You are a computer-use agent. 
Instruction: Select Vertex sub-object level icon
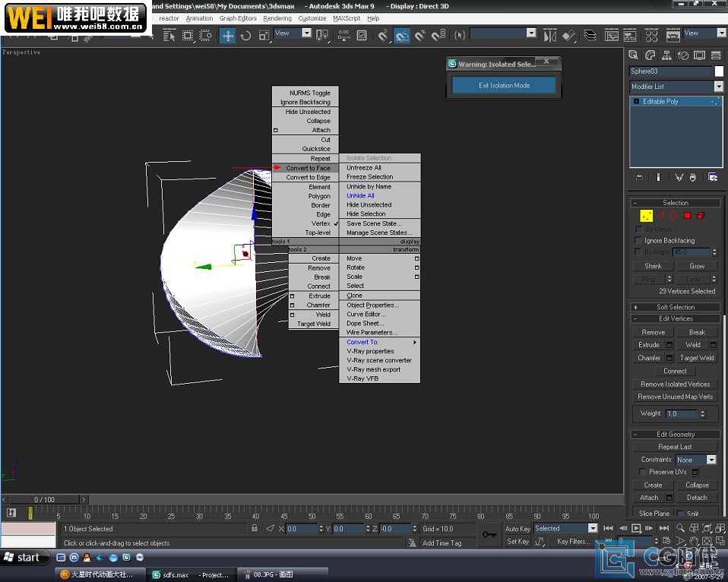click(646, 215)
